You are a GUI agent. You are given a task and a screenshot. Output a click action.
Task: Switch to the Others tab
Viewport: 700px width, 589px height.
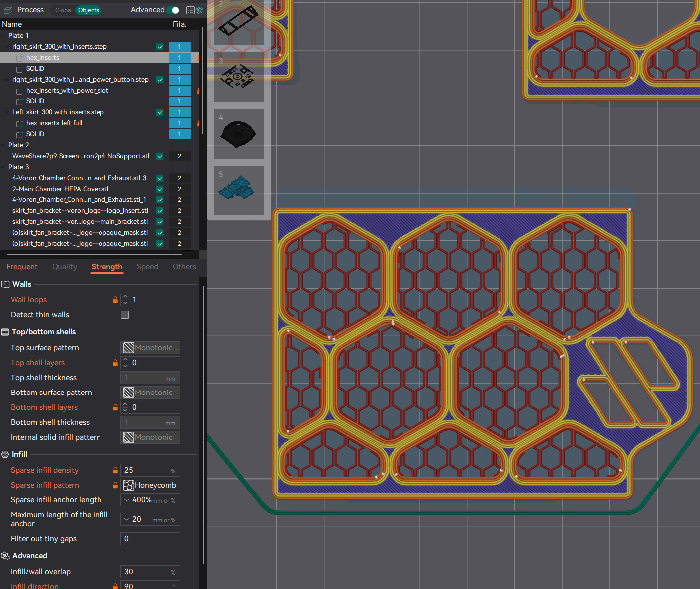pos(184,267)
